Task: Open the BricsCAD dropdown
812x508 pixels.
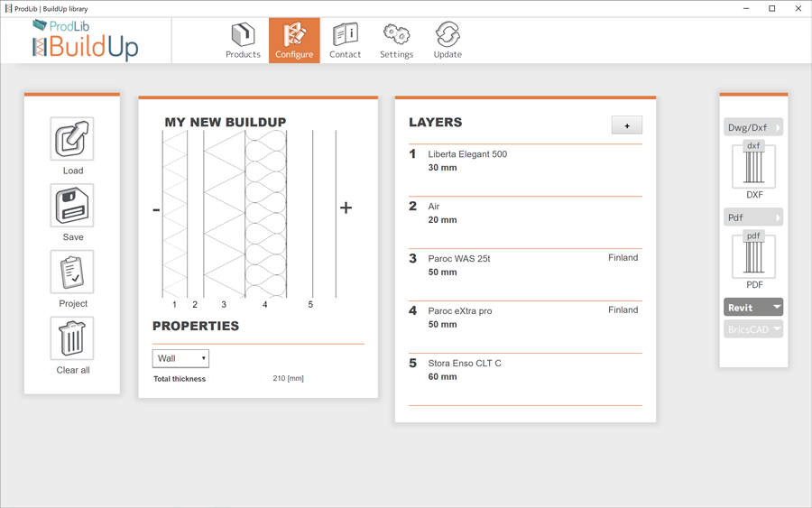Action: [753, 329]
